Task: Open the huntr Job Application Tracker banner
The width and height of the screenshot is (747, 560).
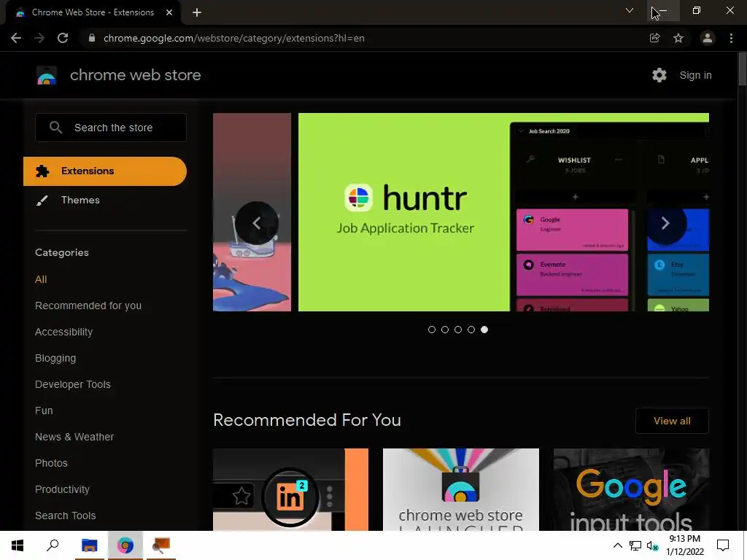Action: (x=503, y=212)
